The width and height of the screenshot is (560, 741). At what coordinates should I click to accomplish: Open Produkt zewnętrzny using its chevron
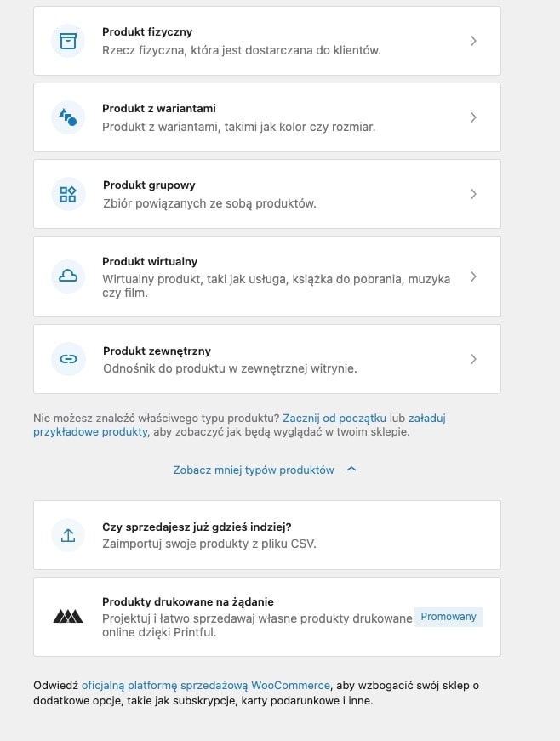pyautogui.click(x=474, y=359)
